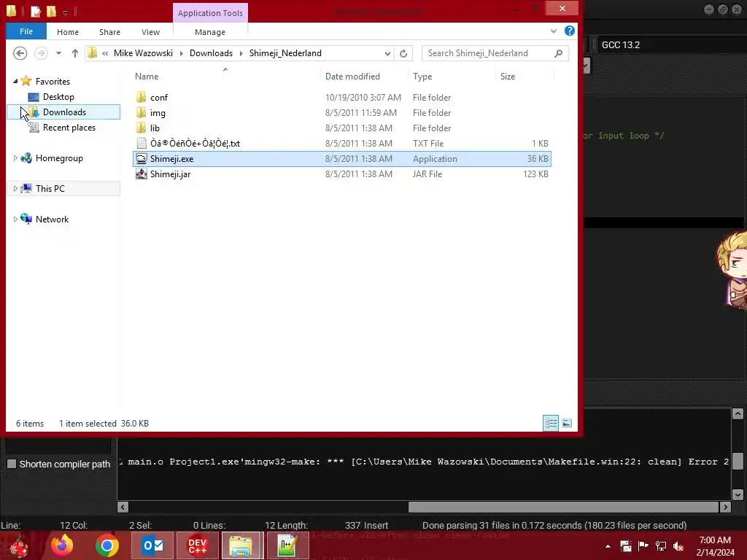The image size is (747, 560).
Task: Click Properties icon in quick access toolbar
Action: click(x=35, y=11)
